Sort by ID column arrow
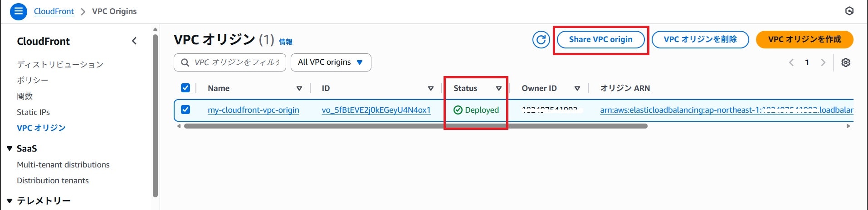The width and height of the screenshot is (868, 210). click(x=431, y=88)
